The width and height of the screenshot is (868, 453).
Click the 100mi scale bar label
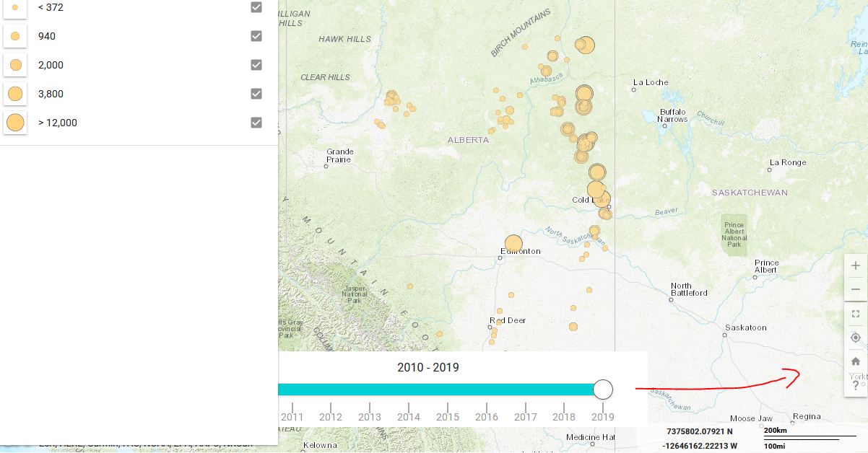click(x=774, y=446)
